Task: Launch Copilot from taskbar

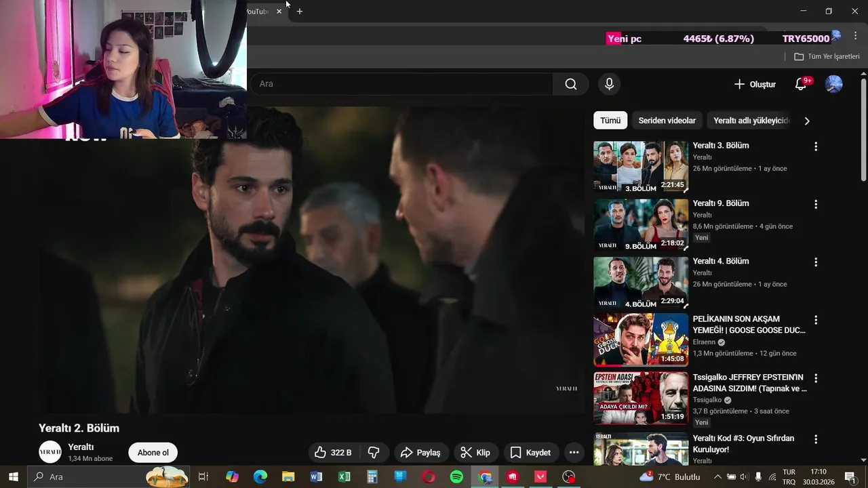Action: 232,476
